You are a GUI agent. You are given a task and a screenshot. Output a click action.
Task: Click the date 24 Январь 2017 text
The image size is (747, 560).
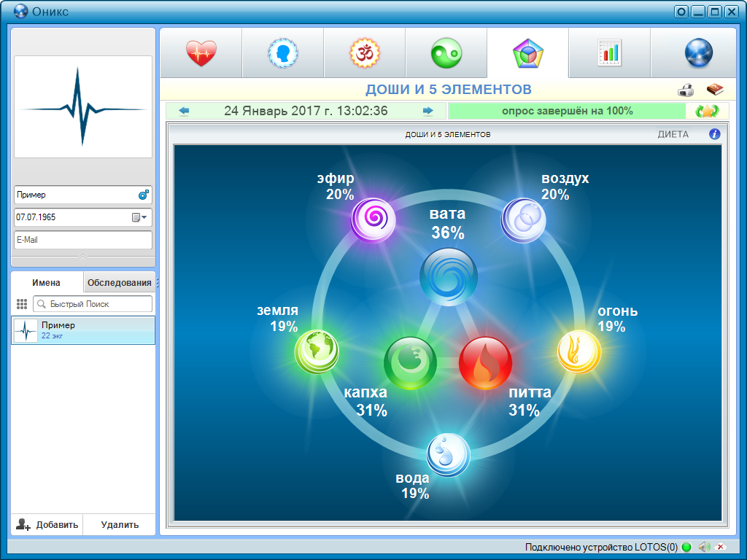pyautogui.click(x=306, y=111)
